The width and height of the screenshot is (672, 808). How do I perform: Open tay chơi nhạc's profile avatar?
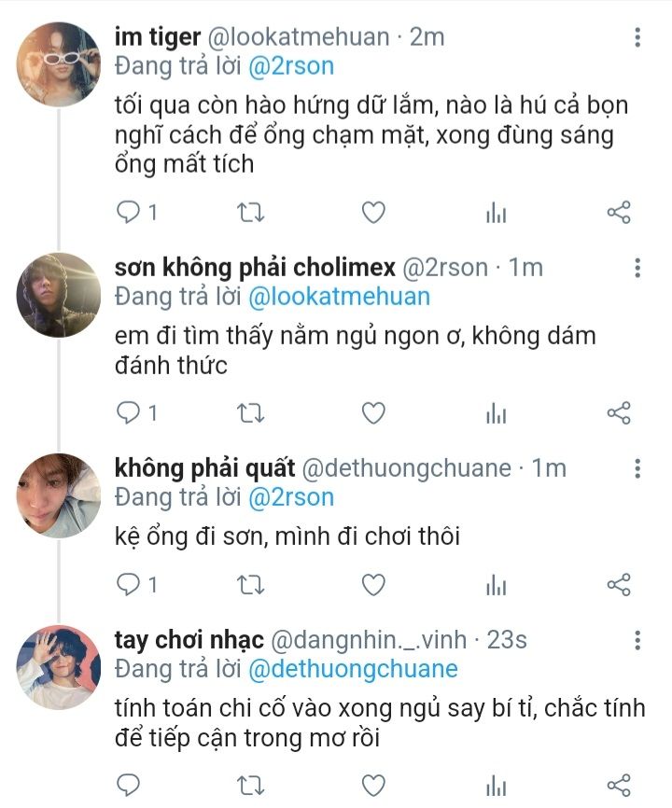coord(58,667)
